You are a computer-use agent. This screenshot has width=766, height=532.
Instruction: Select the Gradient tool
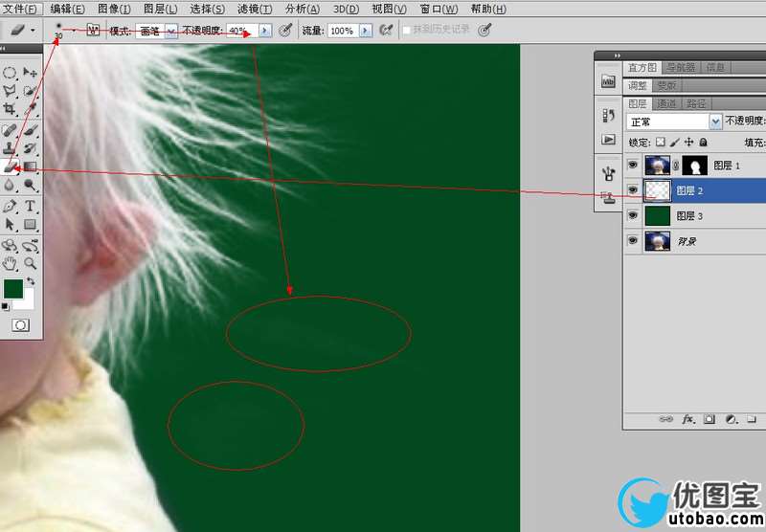click(31, 166)
